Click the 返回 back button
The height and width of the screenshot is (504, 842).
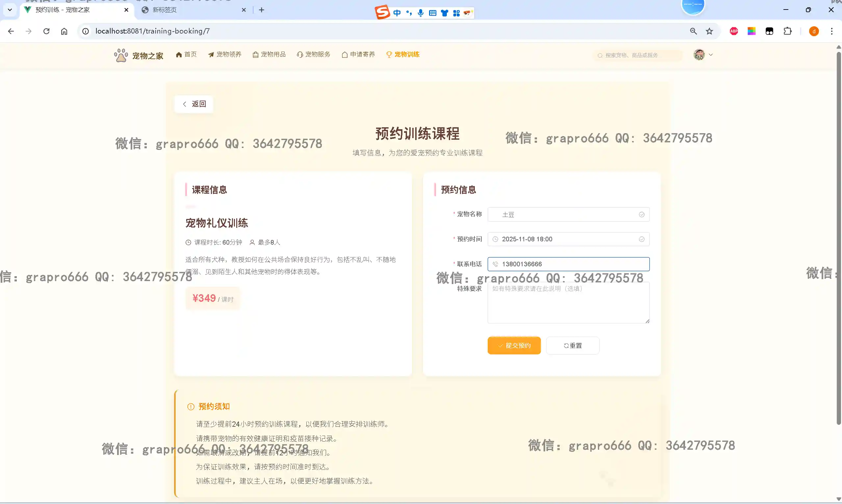coord(194,104)
